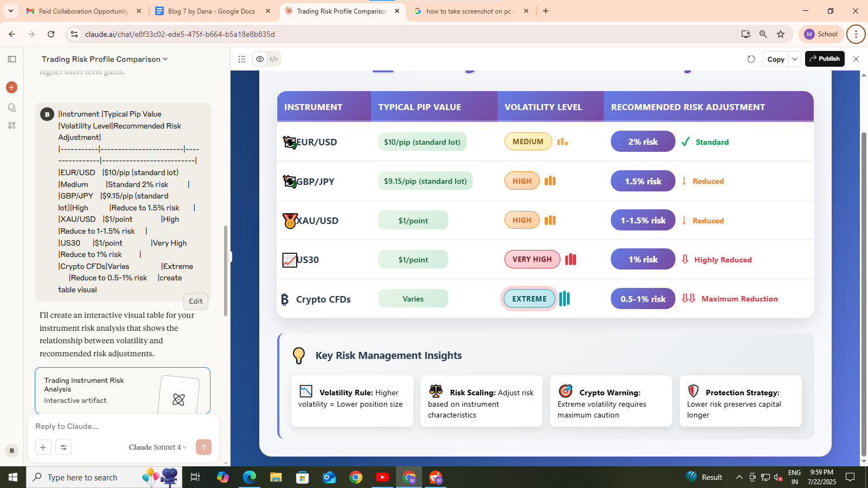Click the chats history icon in sidebar
This screenshot has width=868, height=488.
(11, 107)
